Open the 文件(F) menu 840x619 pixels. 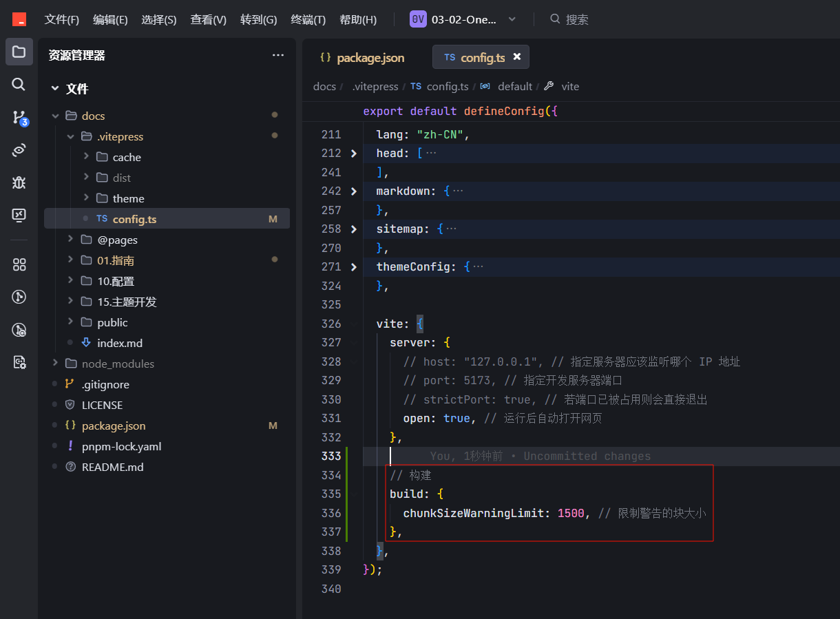point(62,19)
